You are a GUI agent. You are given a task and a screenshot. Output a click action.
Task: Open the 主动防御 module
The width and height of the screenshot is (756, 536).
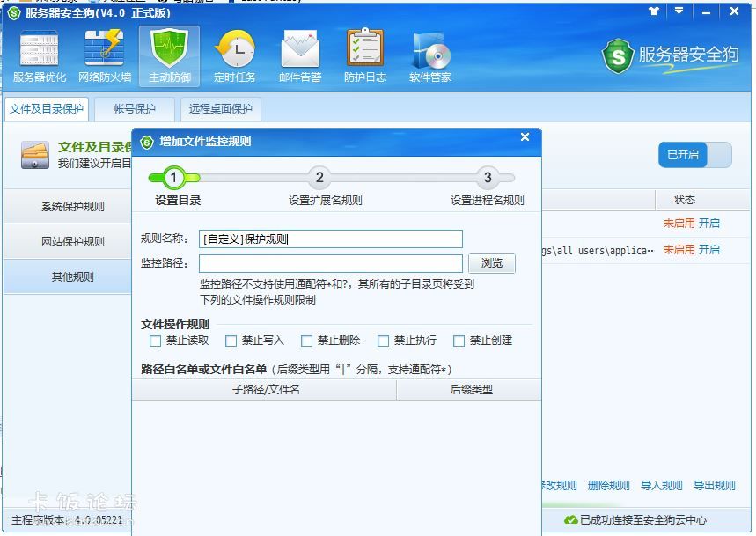pos(169,55)
